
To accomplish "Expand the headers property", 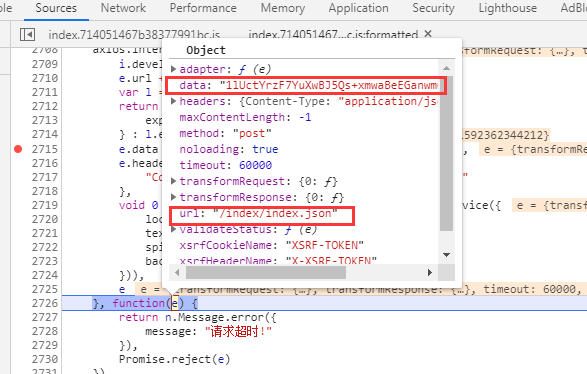I will [x=173, y=101].
